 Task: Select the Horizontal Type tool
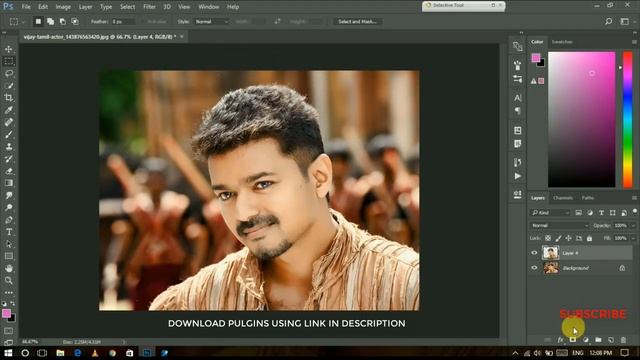click(9, 232)
